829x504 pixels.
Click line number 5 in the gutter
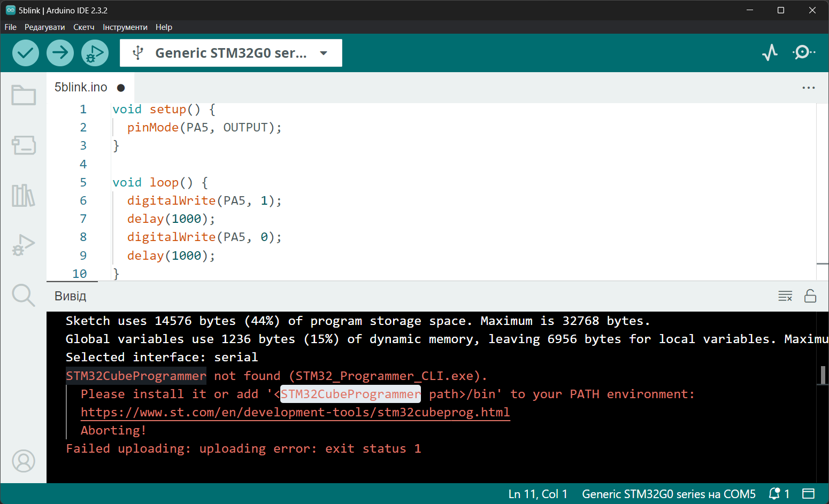[x=83, y=183]
